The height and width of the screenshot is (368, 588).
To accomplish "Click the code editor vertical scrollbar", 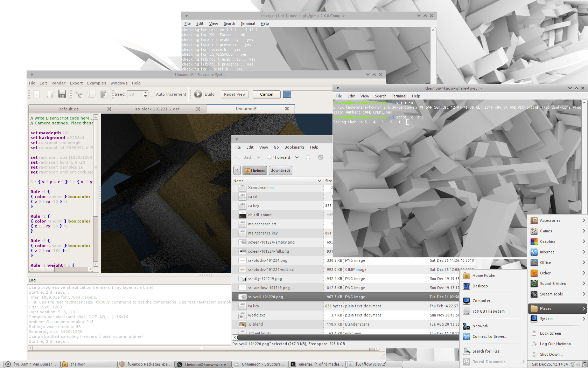I will click(x=96, y=191).
